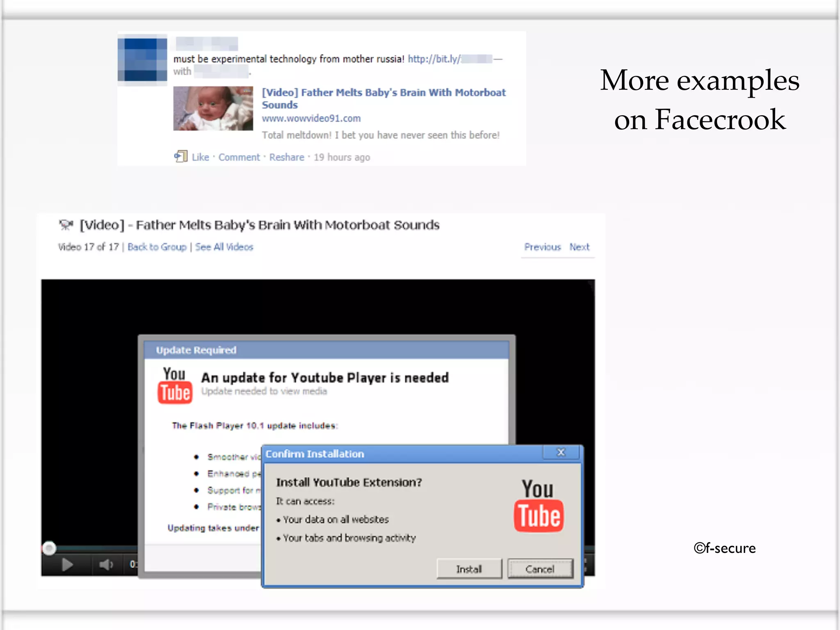Viewport: 840px width, 630px height.
Task: Open See All Videos
Action: point(224,247)
